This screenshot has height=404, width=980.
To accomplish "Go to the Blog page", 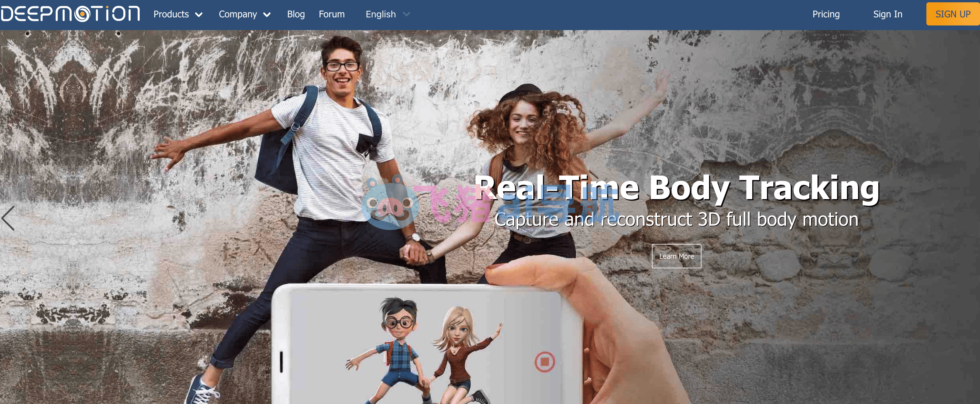I will pos(296,14).
